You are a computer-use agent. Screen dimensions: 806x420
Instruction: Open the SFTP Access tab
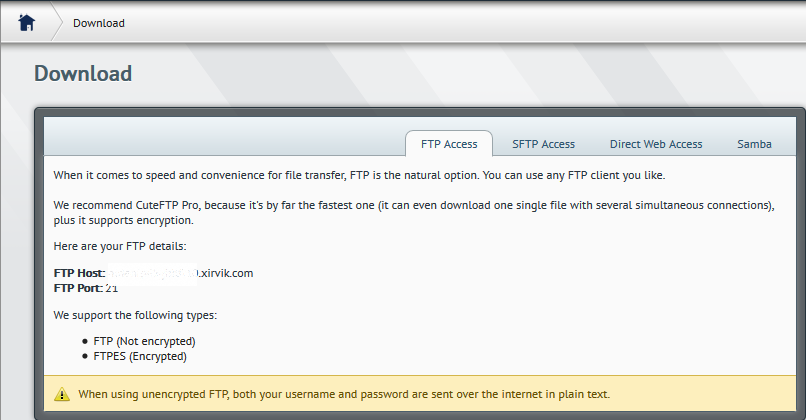pyautogui.click(x=543, y=144)
